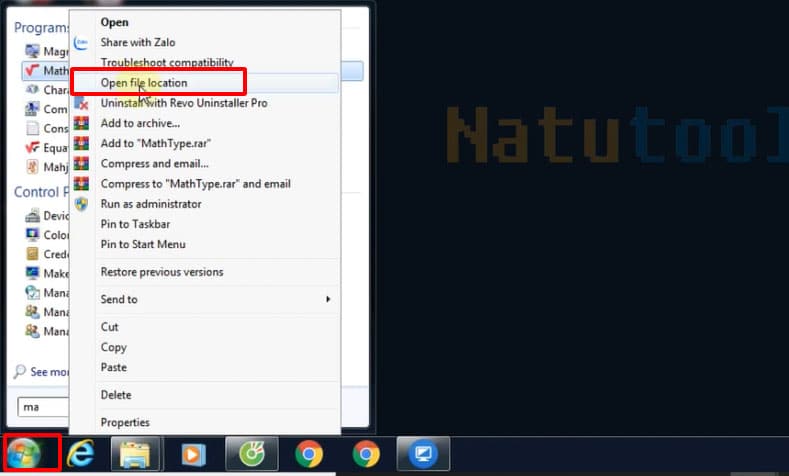Choose Open in the context menu
This screenshot has width=789, height=476.
[x=114, y=22]
